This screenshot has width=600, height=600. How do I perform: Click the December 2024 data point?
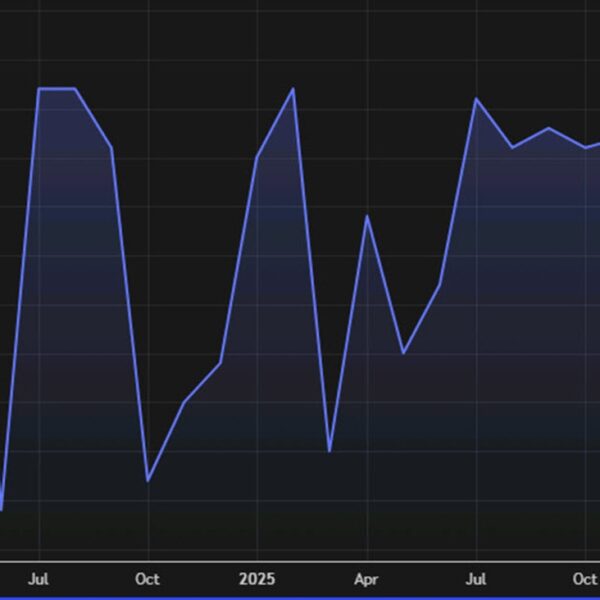tap(220, 362)
